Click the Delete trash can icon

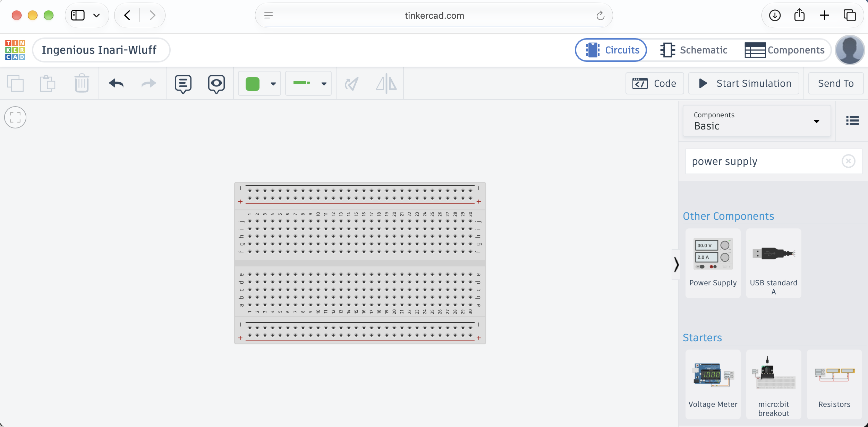tap(82, 83)
